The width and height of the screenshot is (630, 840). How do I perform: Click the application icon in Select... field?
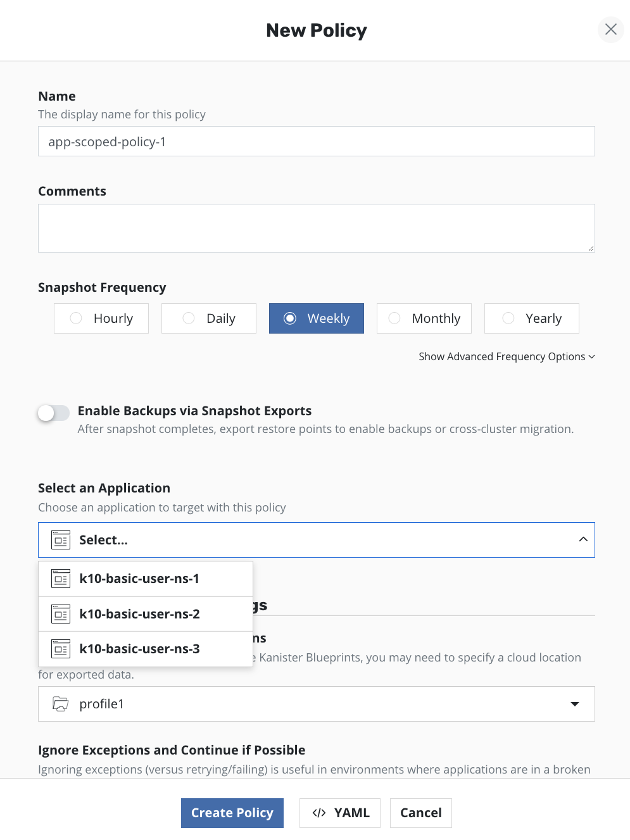tap(61, 540)
